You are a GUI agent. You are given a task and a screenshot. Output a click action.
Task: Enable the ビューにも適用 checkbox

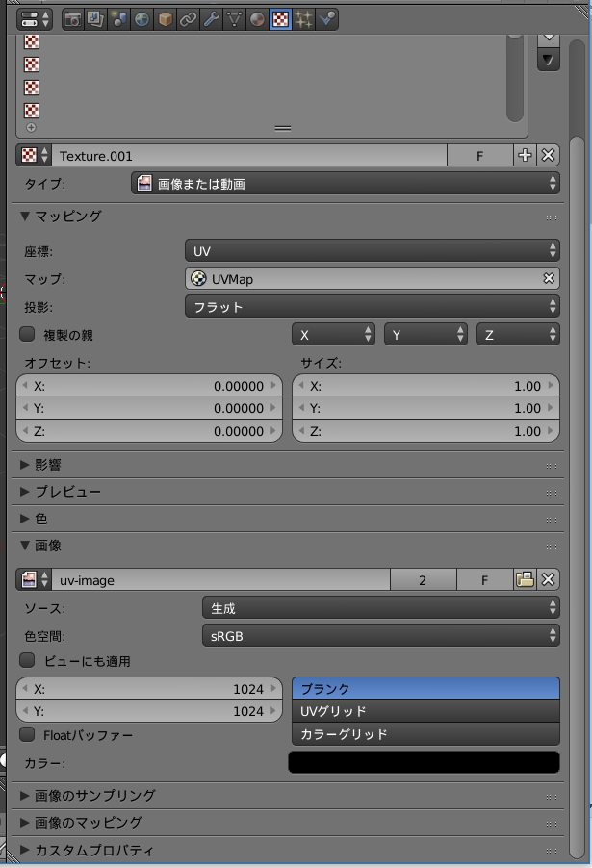point(27,660)
